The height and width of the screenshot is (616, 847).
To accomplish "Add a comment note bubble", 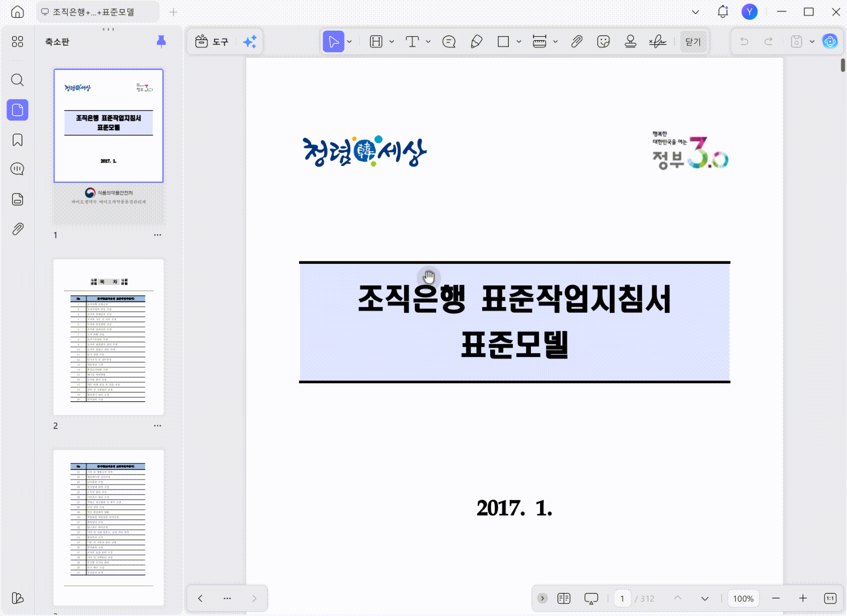I will (x=449, y=42).
